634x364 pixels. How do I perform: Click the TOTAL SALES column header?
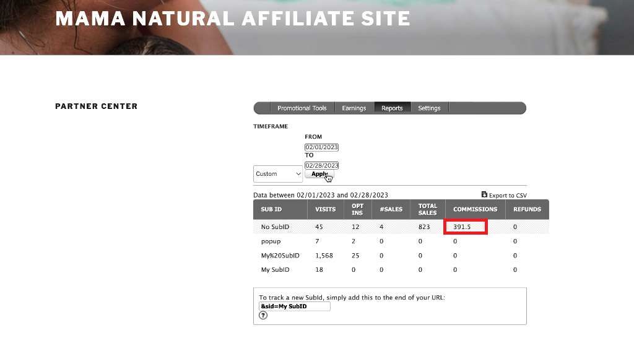[x=428, y=209]
